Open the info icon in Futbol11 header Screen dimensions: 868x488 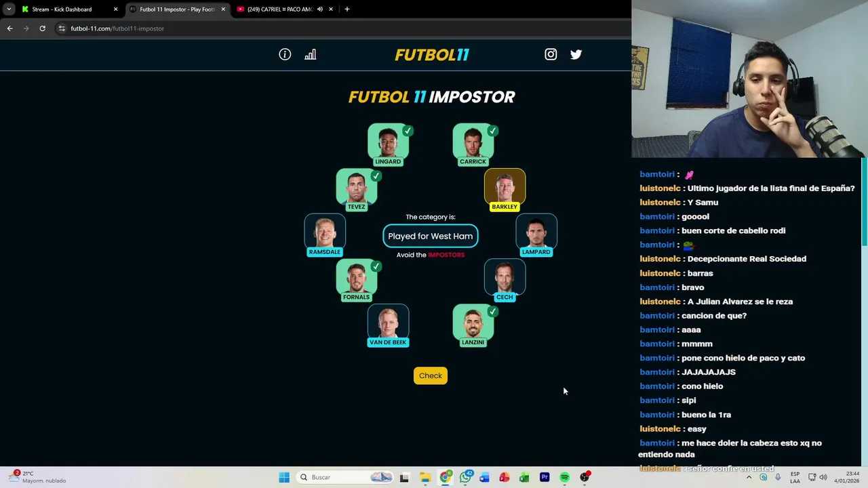pos(285,54)
